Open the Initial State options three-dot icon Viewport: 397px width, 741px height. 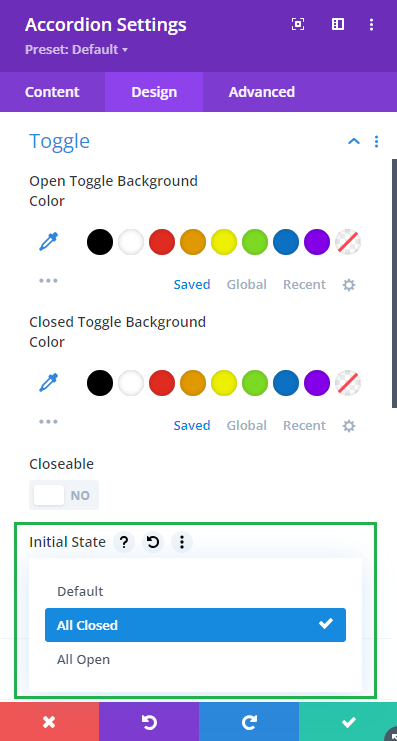click(181, 542)
